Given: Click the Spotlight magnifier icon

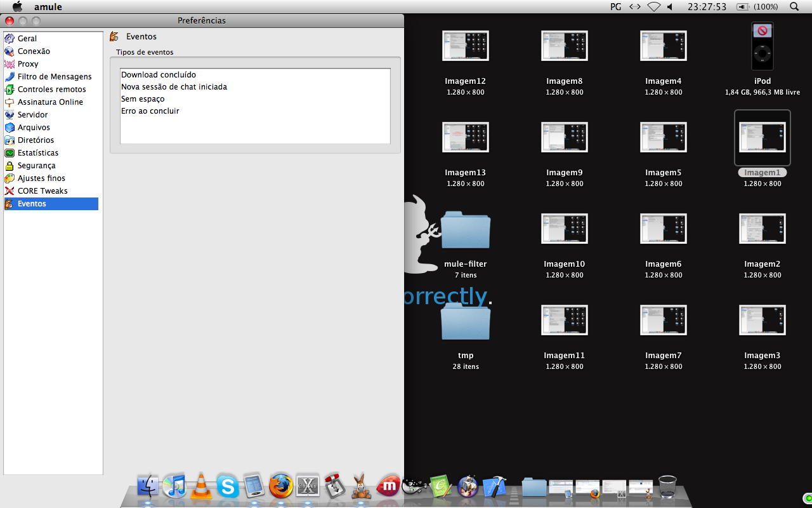Looking at the screenshot, I should click(x=794, y=7).
